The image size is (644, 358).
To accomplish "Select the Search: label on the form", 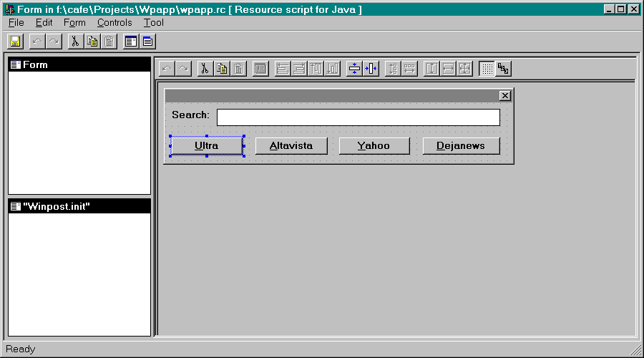I will 190,115.
